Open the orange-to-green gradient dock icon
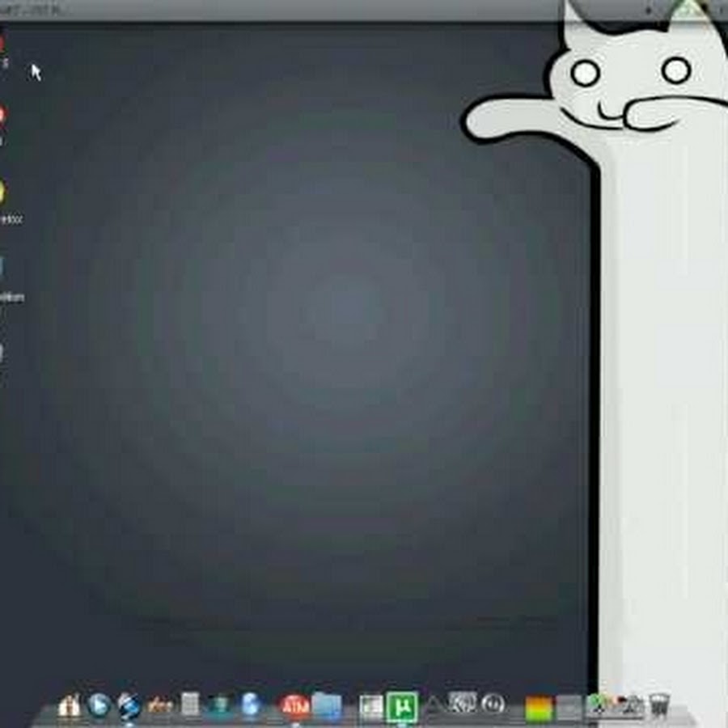728x728 pixels. tap(538, 709)
